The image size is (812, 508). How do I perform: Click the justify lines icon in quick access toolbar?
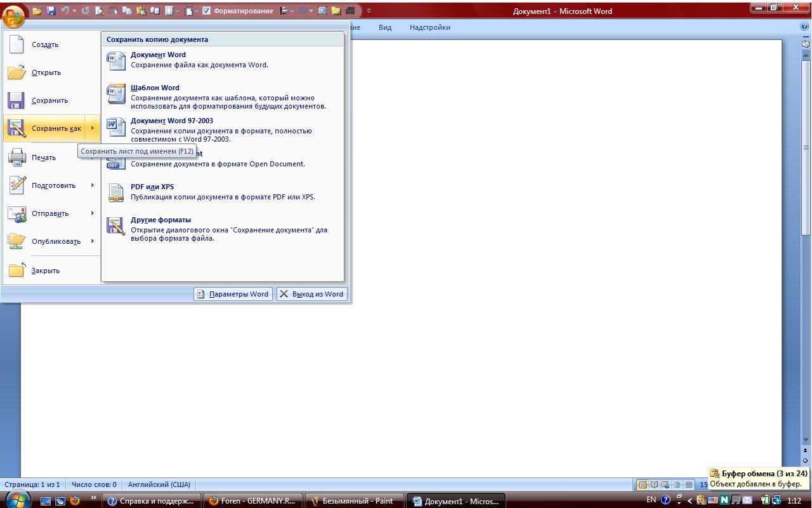pos(350,11)
